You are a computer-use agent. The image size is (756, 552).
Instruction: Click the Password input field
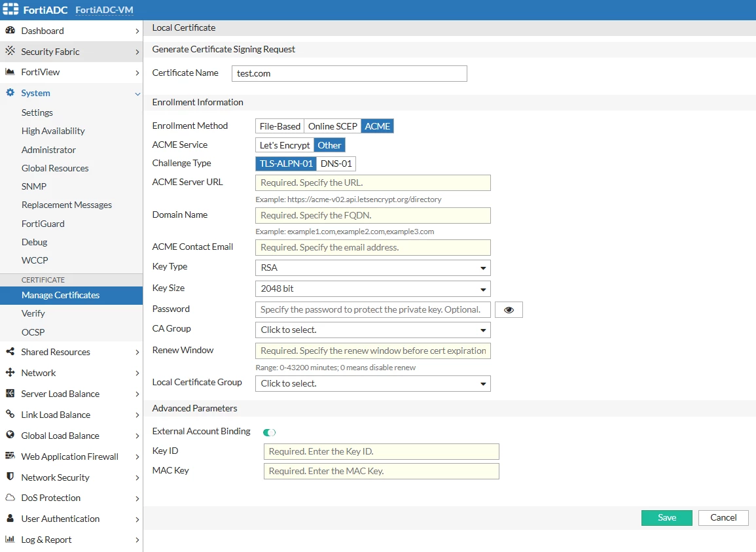click(372, 310)
